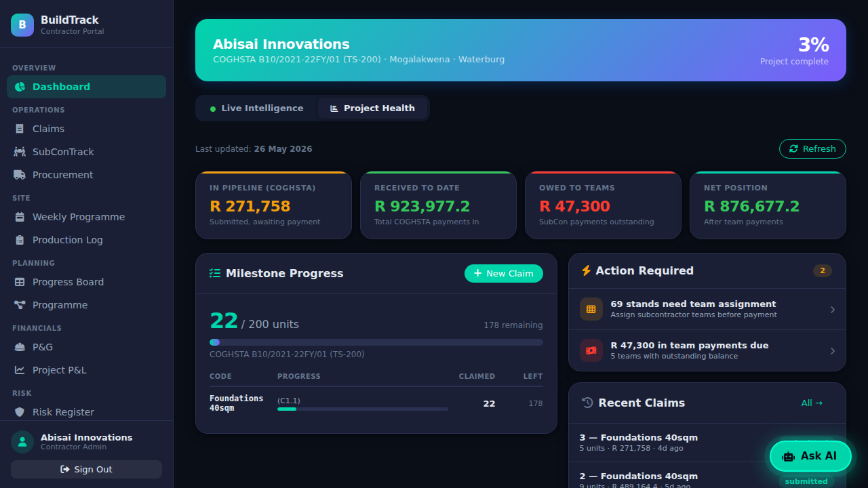Screen dimensions: 868x488
Task: Click the Milestone Progress checklist icon
Action: coord(215,273)
